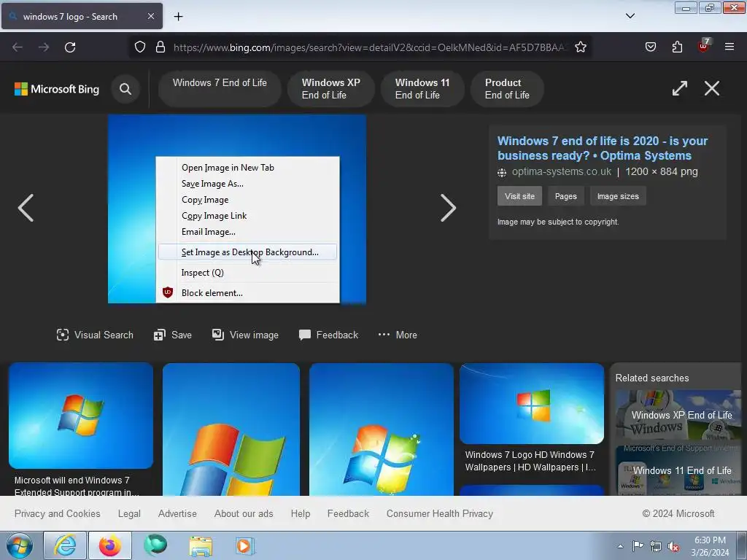Open the Windows Start button
747x560 pixels.
coord(20,545)
